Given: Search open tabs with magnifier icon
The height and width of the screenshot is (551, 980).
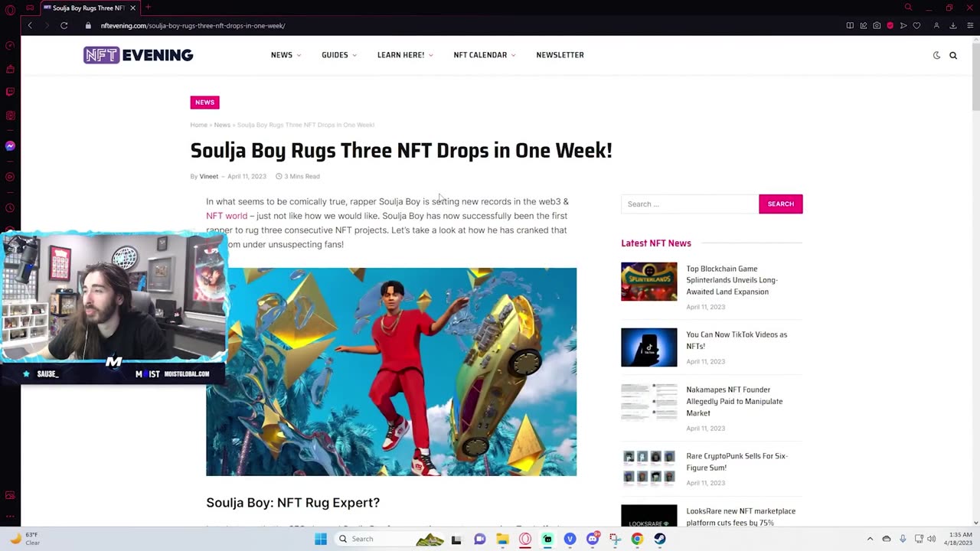Looking at the screenshot, I should coord(908,8).
